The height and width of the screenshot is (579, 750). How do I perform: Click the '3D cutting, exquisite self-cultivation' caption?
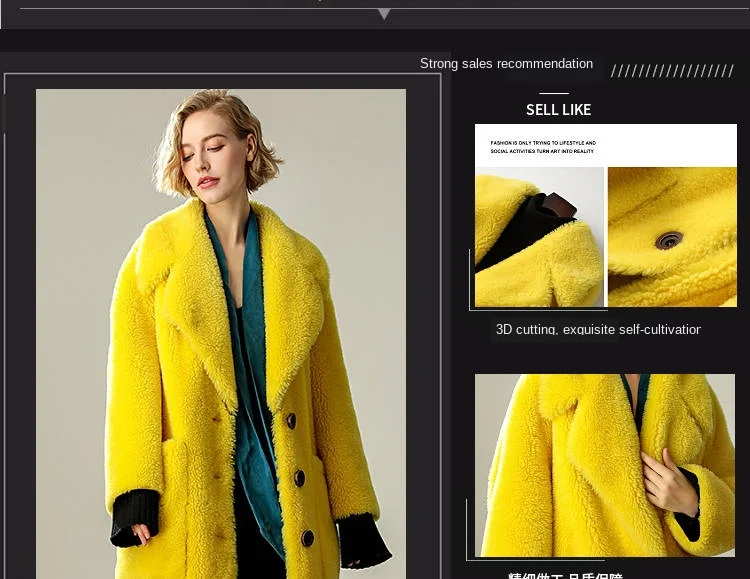pyautogui.click(x=598, y=329)
